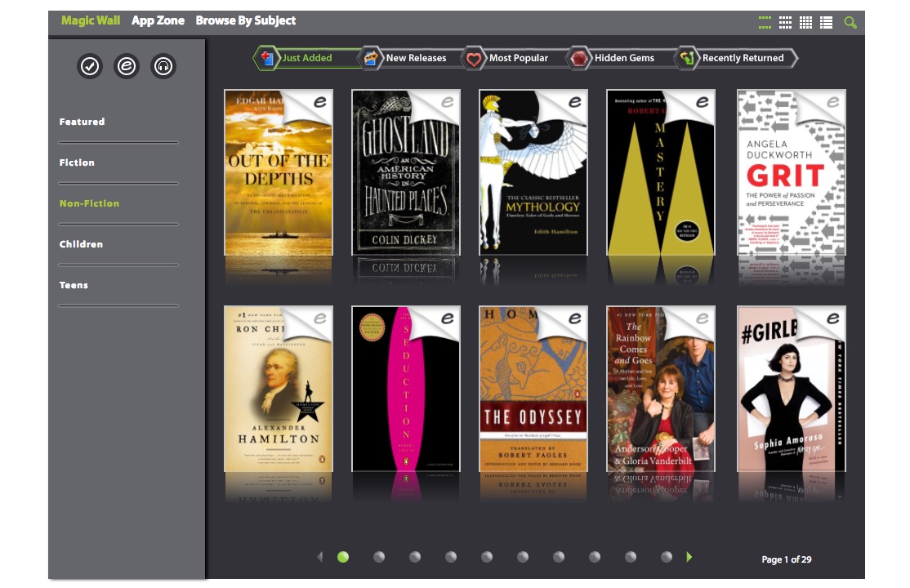
Task: Select the Non-Fiction category
Action: pos(89,203)
